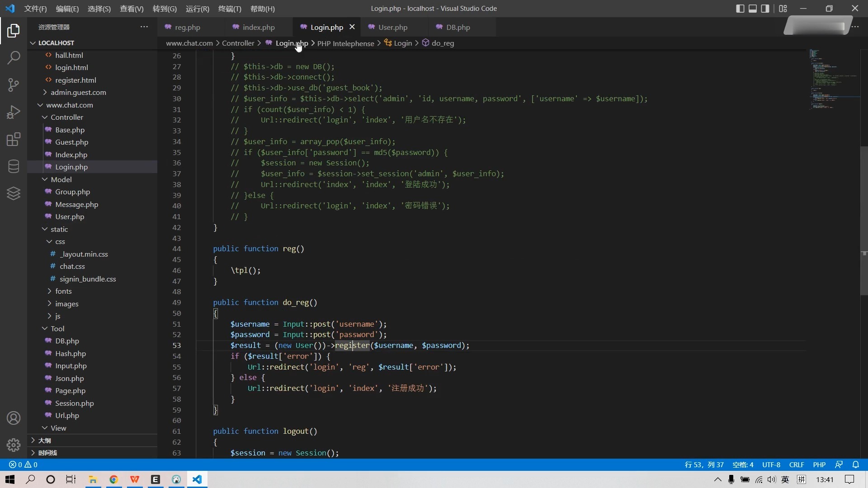Open the database icon in activity bar
This screenshot has width=868, height=488.
pyautogui.click(x=14, y=166)
